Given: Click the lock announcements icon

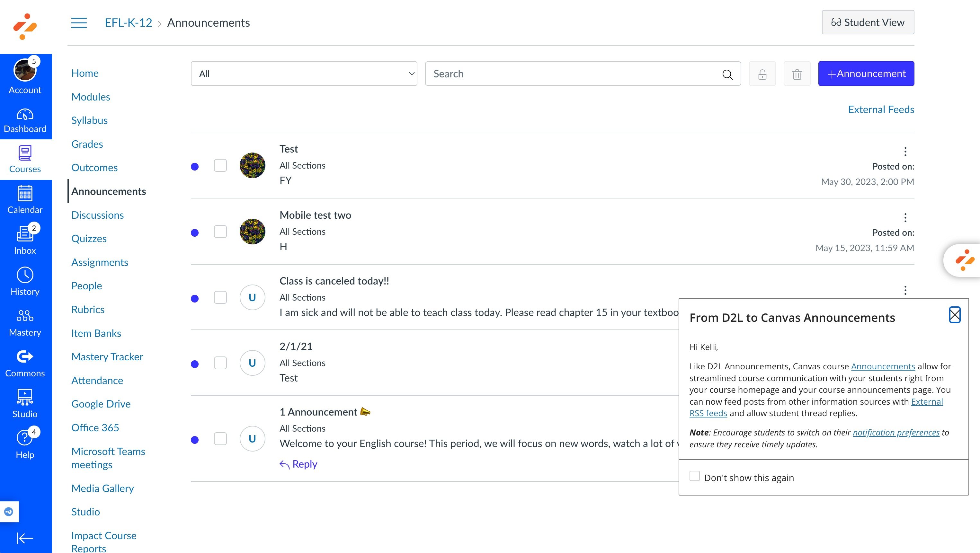Looking at the screenshot, I should [762, 74].
